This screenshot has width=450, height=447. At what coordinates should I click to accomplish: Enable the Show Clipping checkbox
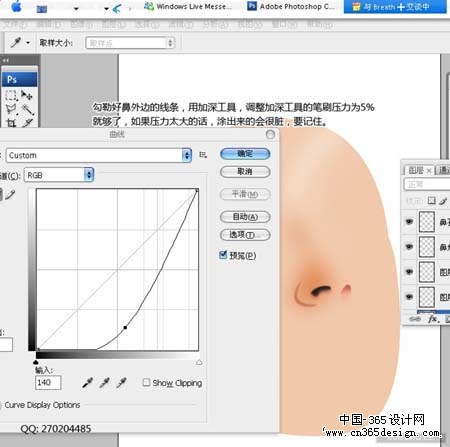tap(146, 382)
